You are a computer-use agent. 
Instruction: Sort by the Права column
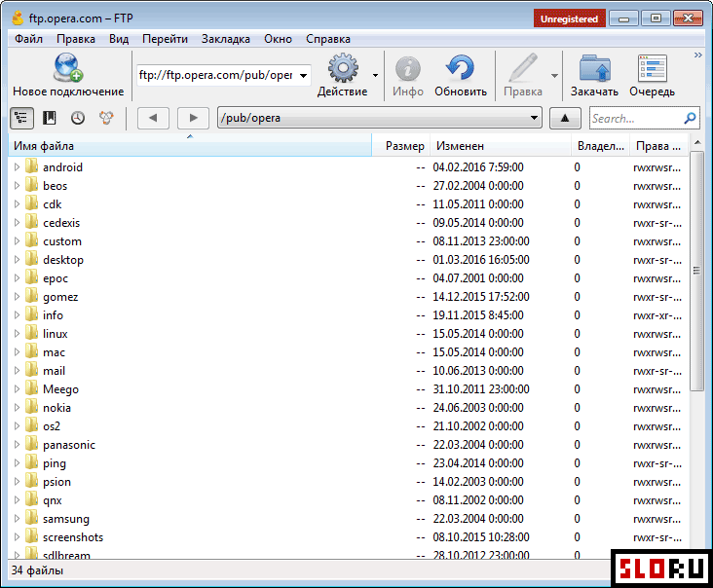(x=659, y=146)
